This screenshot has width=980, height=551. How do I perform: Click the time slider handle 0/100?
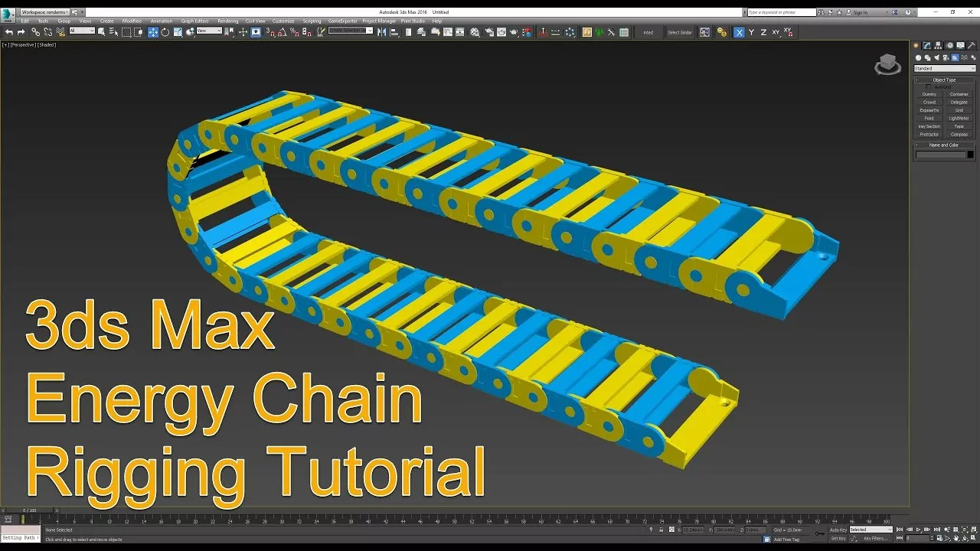tap(29, 510)
